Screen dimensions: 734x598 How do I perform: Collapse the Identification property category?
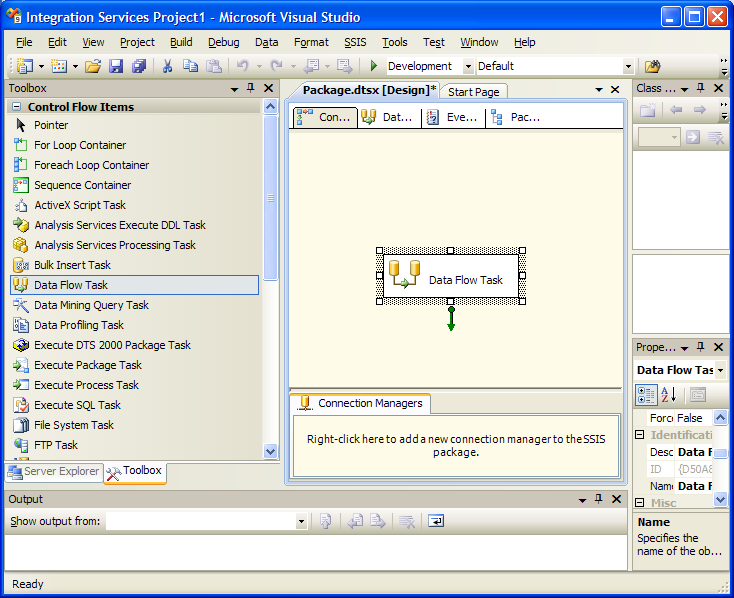[639, 435]
